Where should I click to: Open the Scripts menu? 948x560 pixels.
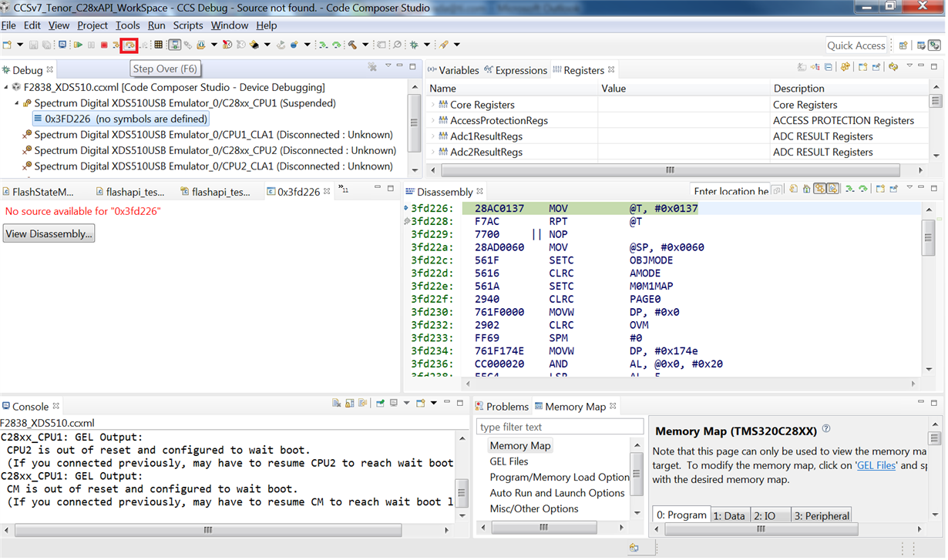point(188,25)
